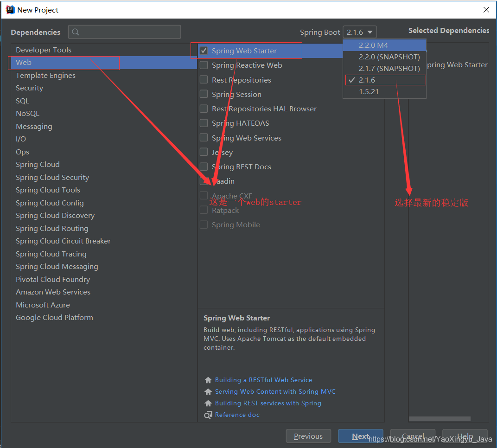Click home icon beside Building REST services link

(x=208, y=403)
